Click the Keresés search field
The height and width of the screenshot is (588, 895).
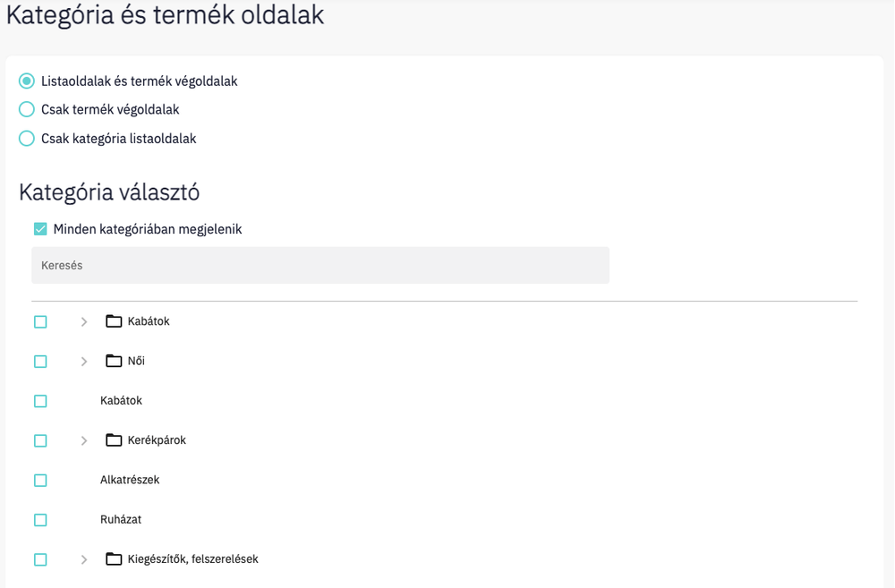coord(320,265)
